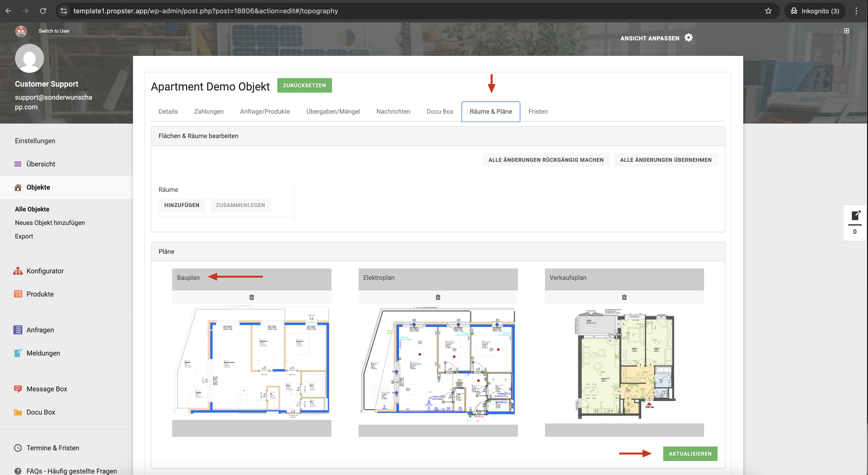Open the browser three-dot menu

[x=856, y=11]
